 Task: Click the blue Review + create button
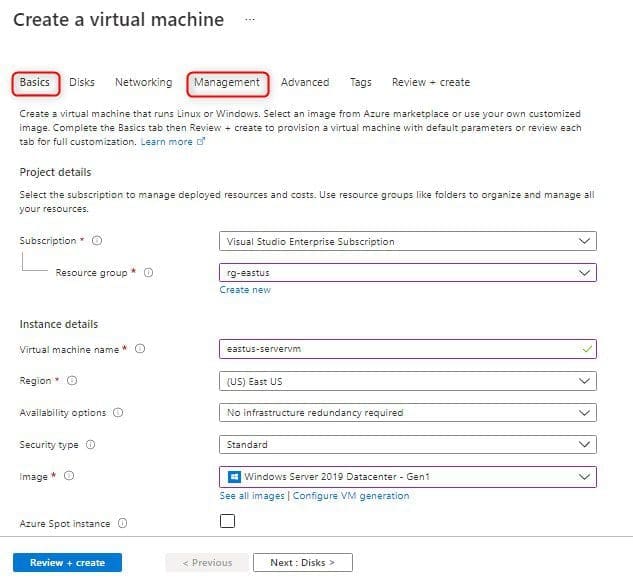point(67,562)
